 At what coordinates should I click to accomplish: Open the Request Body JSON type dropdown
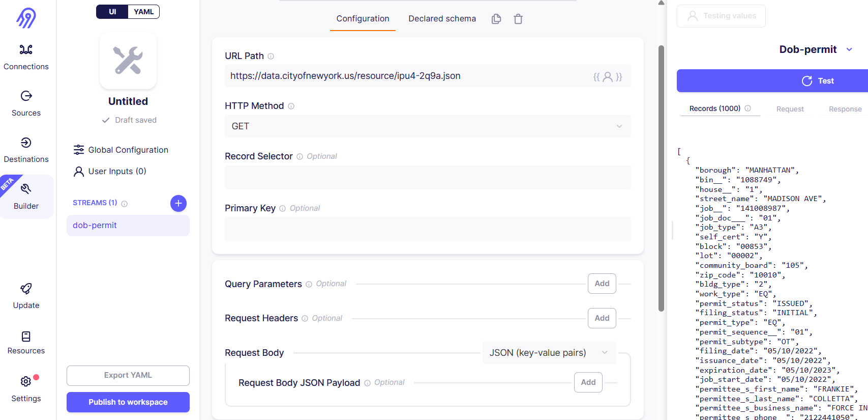click(x=549, y=353)
